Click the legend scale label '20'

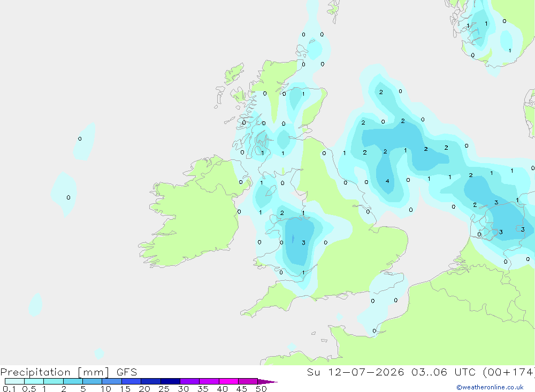144,389
